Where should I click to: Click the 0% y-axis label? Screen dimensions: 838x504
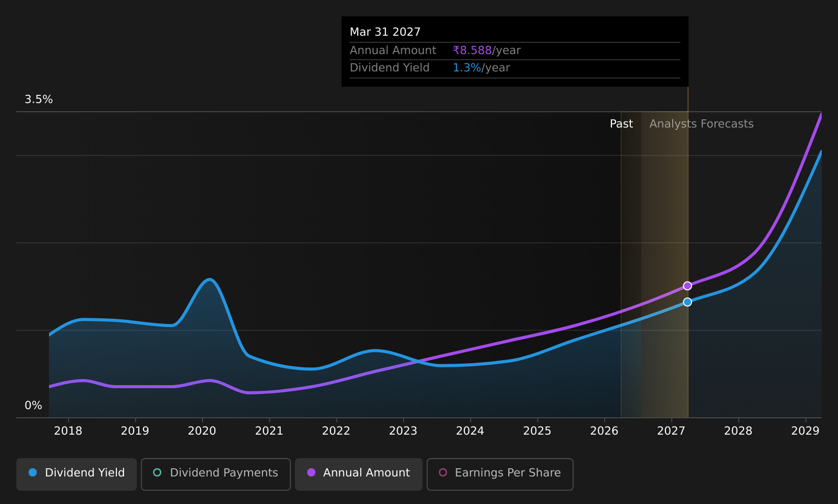pos(34,406)
